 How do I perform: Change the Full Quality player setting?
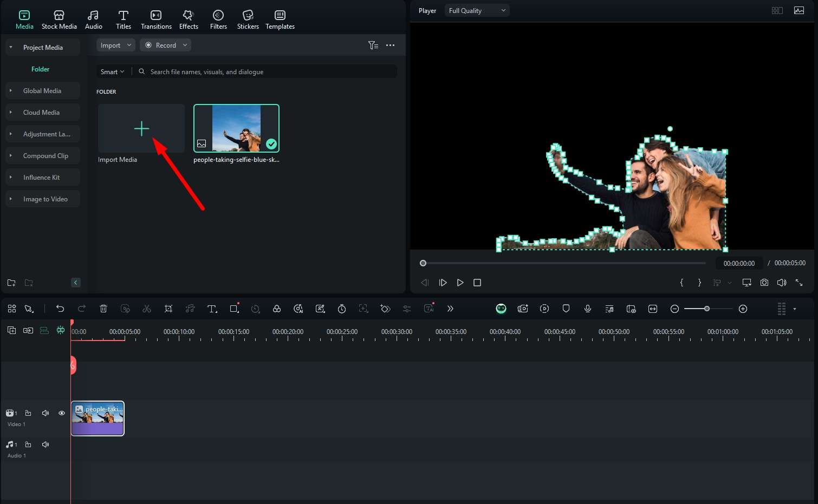477,11
